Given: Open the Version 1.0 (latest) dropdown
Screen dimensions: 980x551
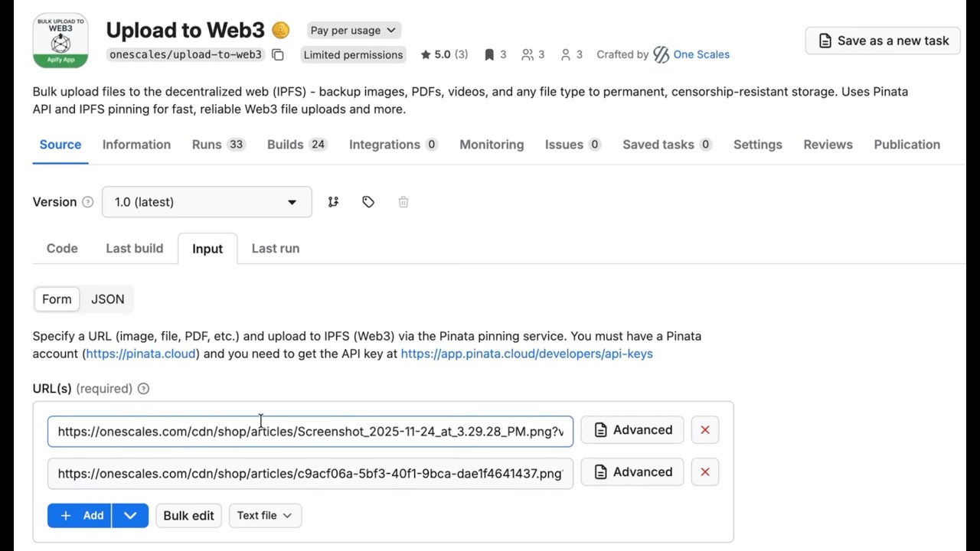Looking at the screenshot, I should pyautogui.click(x=207, y=202).
